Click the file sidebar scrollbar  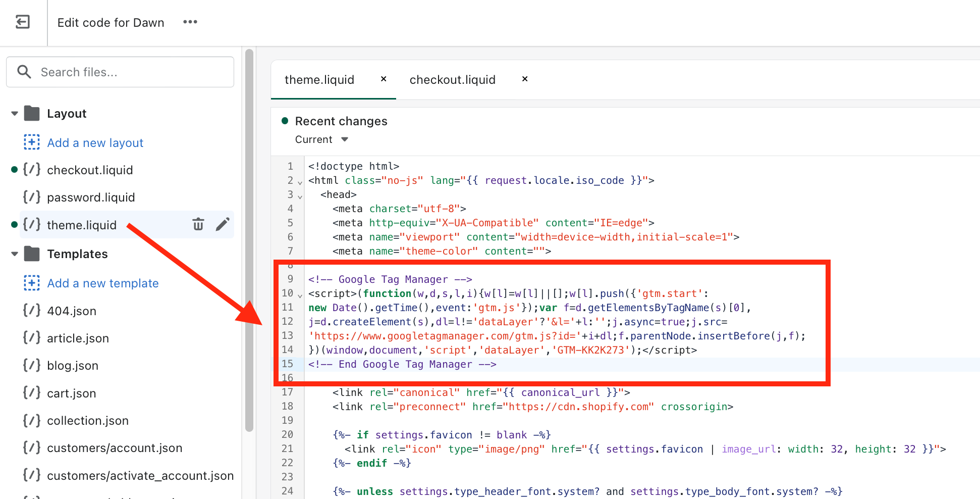click(x=249, y=240)
